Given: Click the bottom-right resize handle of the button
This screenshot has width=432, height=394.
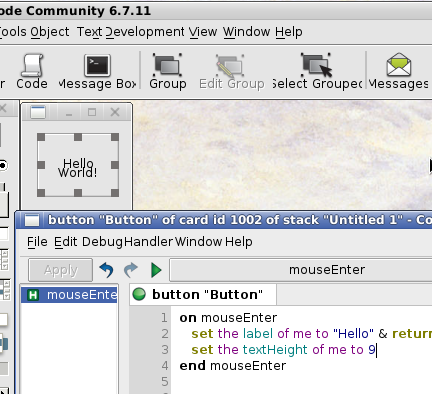Looking at the screenshot, I should tap(115, 193).
